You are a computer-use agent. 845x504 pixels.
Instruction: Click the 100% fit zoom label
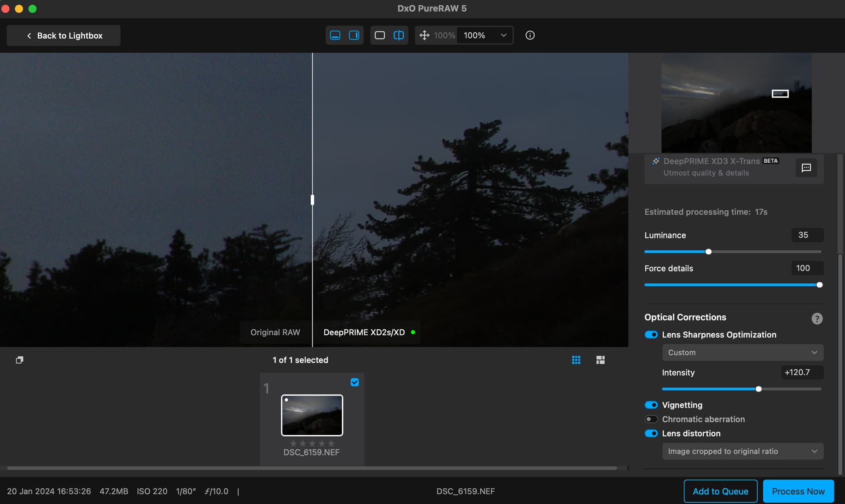pos(444,35)
